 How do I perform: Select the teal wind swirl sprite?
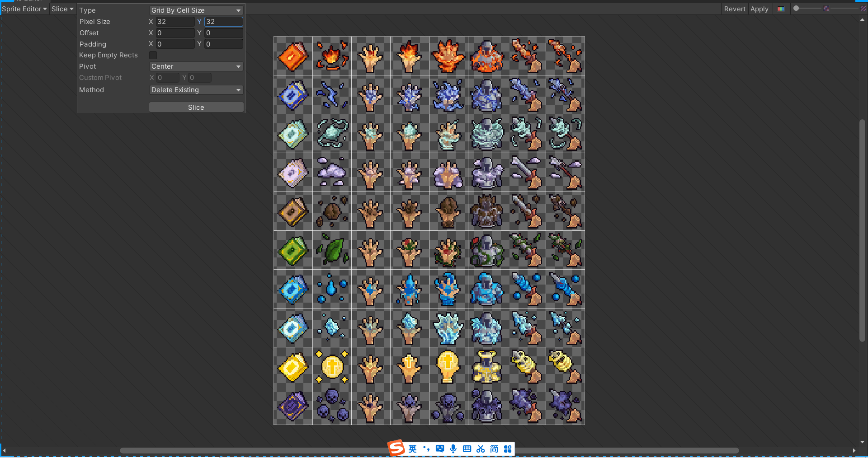332,134
